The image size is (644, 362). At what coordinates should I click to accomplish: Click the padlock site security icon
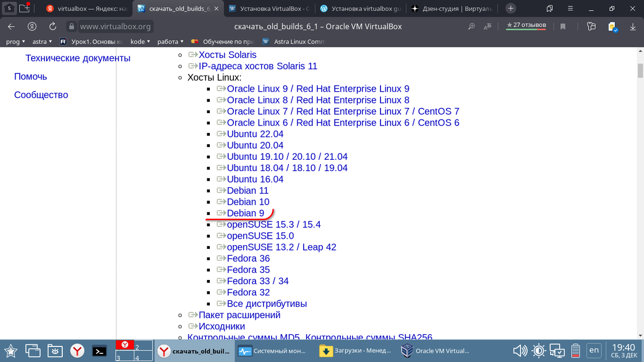71,26
